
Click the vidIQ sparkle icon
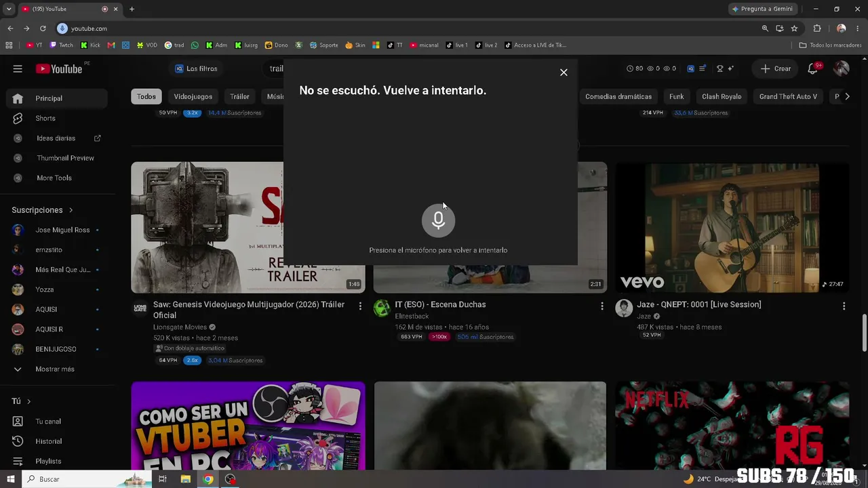pos(730,68)
